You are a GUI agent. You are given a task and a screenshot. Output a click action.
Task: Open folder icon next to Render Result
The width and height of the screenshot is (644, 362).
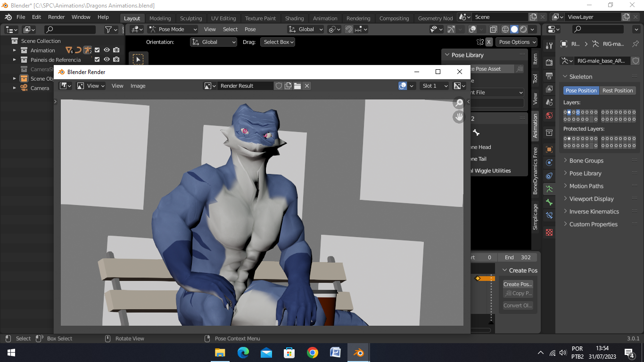297,86
